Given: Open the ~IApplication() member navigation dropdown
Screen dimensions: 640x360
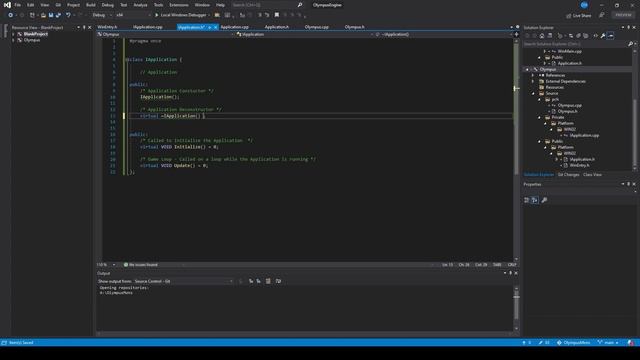Looking at the screenshot, I should (443, 35).
